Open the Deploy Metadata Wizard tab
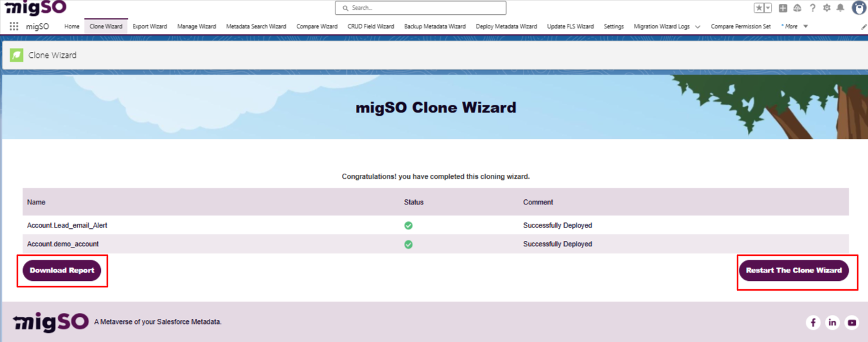Viewport: 868px width, 342px height. coord(506,26)
